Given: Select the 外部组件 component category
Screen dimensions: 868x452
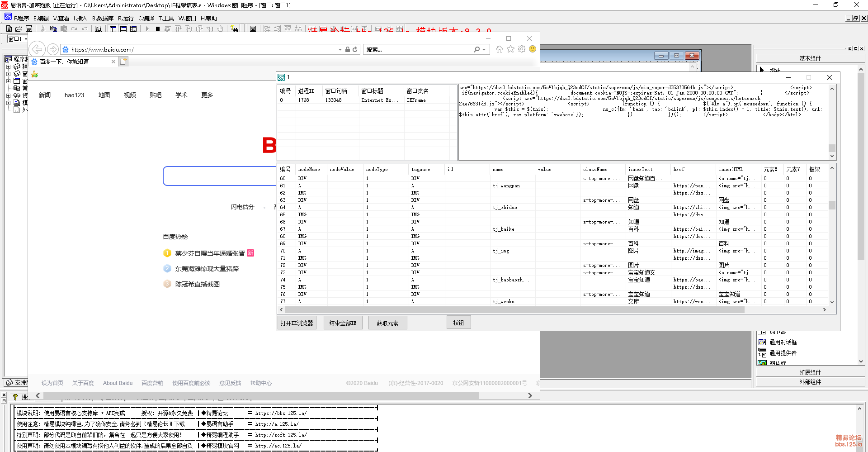Looking at the screenshot, I should (810, 382).
